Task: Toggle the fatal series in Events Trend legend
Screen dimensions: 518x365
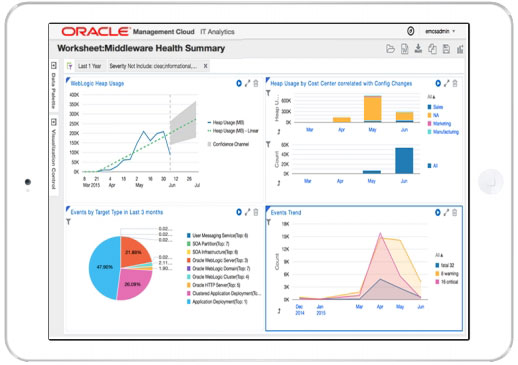Action: 445,265
